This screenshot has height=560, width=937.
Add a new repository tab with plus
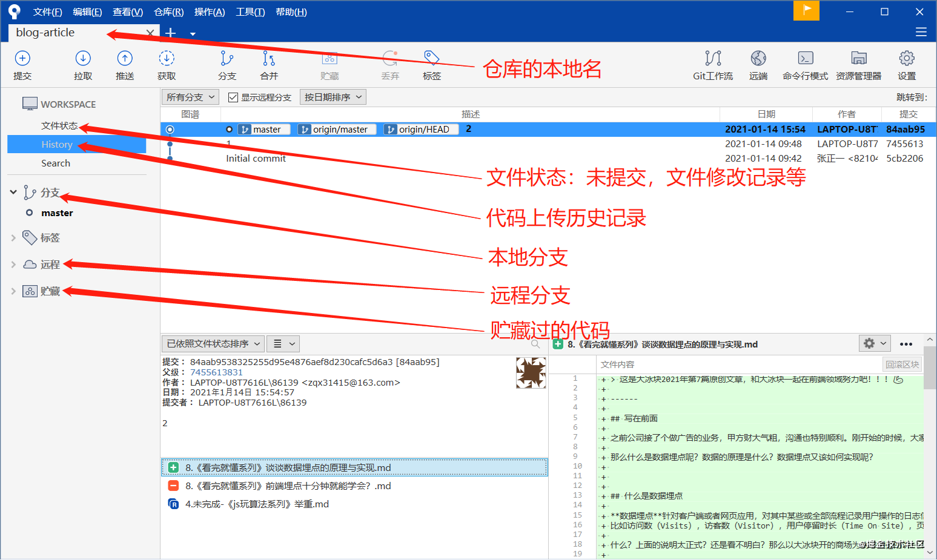click(171, 33)
